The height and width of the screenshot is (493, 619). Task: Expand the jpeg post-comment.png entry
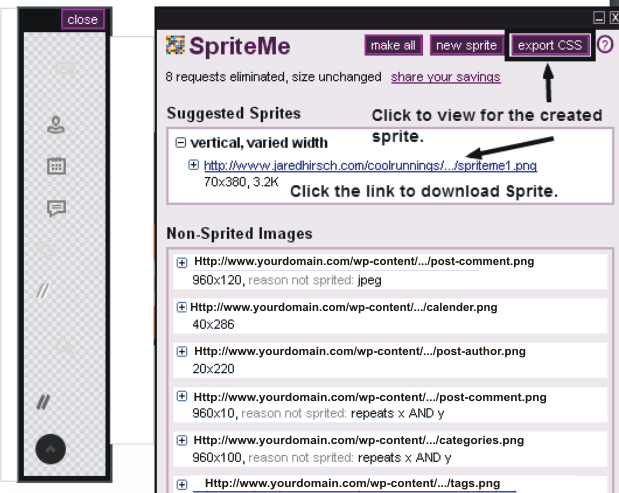[182, 262]
